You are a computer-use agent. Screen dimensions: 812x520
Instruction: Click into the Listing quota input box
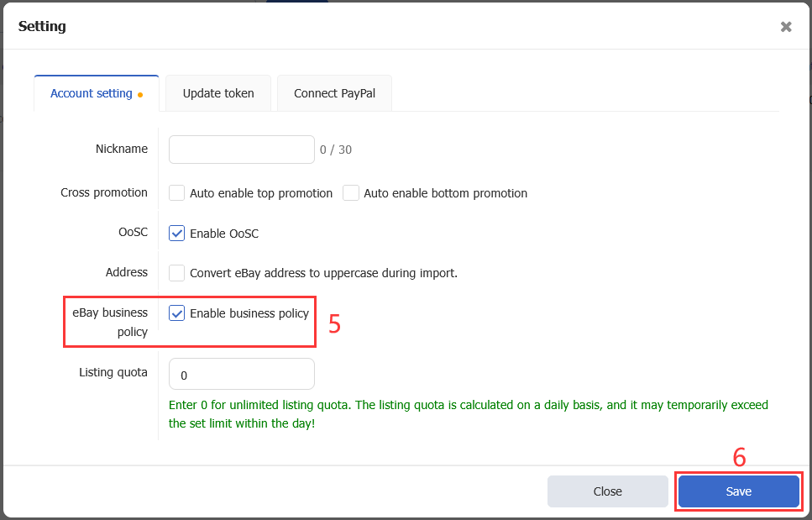242,375
